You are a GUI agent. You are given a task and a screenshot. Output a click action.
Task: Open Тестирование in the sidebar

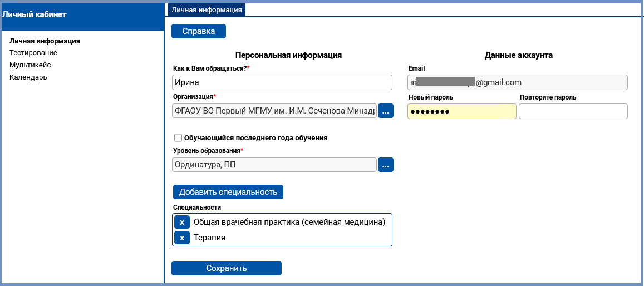tap(33, 53)
